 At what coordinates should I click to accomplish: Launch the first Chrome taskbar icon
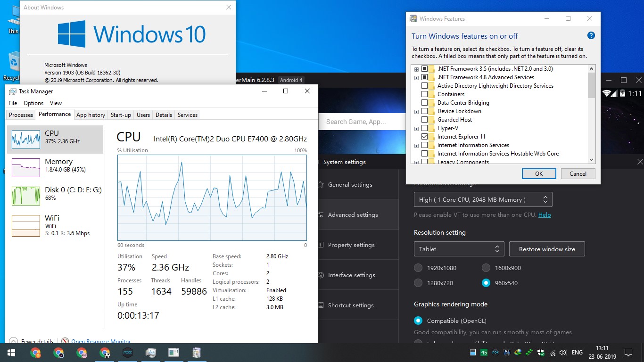click(35, 353)
